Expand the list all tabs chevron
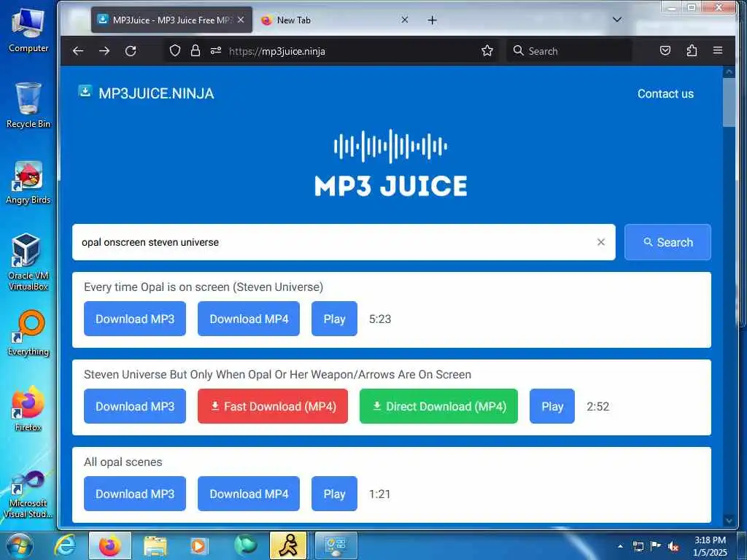Viewport: 747px width, 560px height. [617, 20]
